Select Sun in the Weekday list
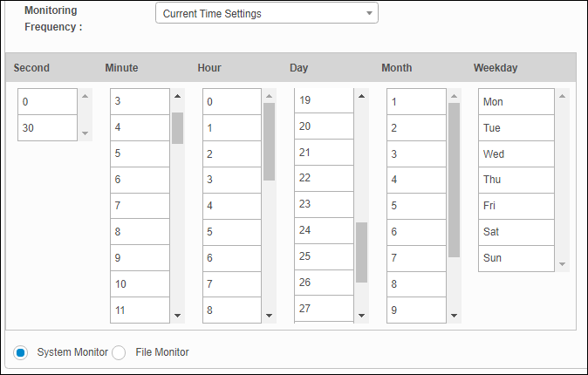 (x=516, y=258)
